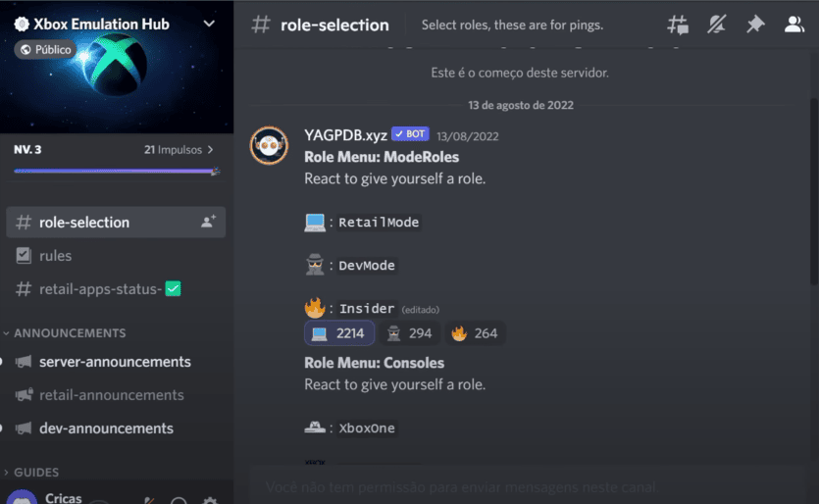Select the dev-announcements channel

(106, 428)
